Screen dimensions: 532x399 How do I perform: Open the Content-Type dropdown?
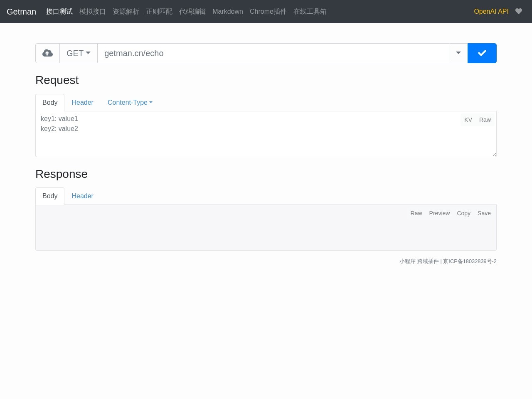point(130,103)
